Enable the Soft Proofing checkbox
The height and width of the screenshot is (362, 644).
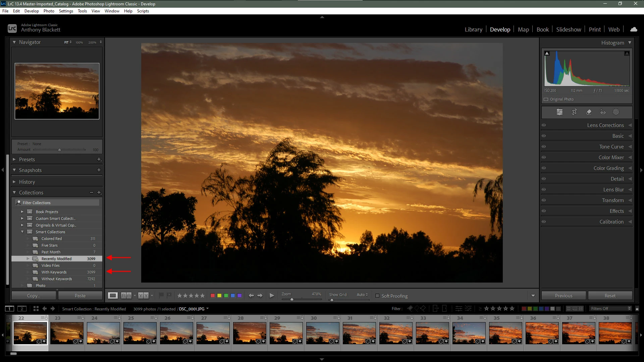point(377,296)
